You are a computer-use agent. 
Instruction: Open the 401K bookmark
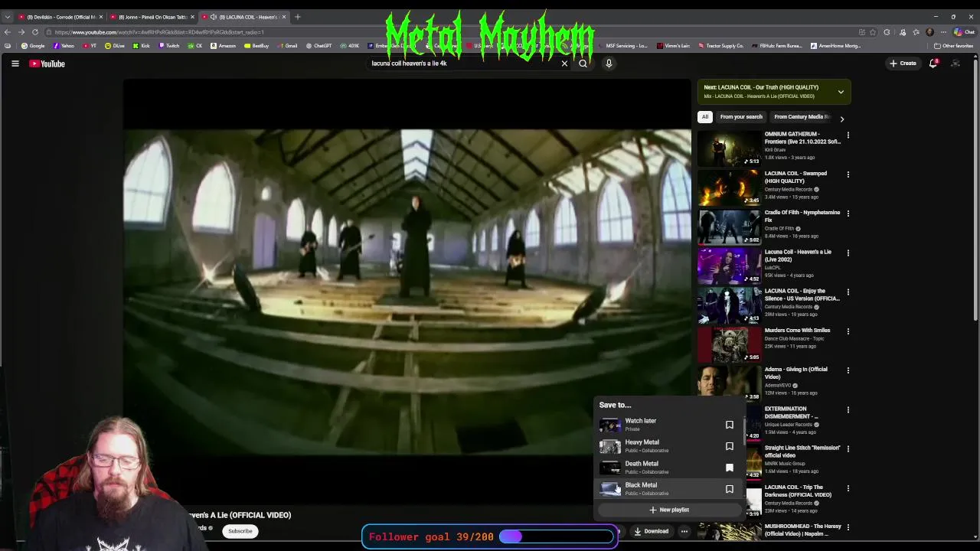point(349,46)
